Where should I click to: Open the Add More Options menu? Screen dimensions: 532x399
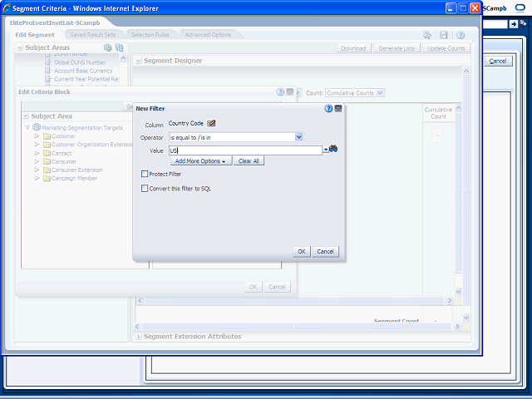pyautogui.click(x=201, y=161)
